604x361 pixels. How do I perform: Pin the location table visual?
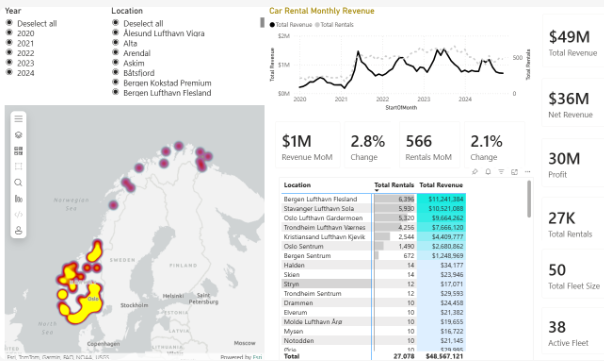pyautogui.click(x=475, y=172)
